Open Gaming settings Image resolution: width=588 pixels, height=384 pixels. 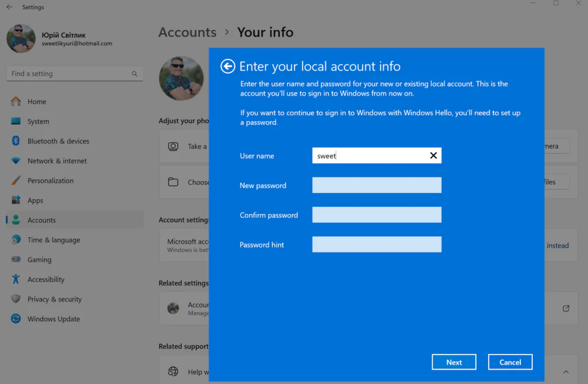[75, 260]
